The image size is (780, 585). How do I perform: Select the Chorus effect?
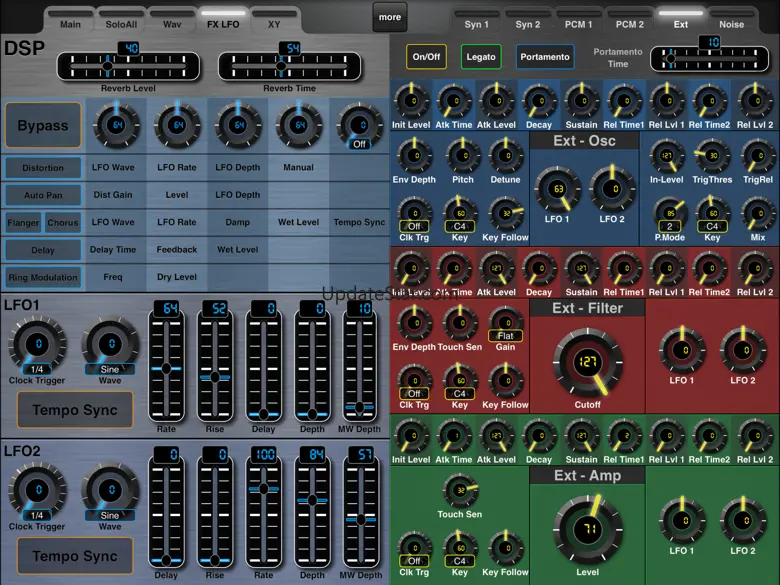coord(63,222)
